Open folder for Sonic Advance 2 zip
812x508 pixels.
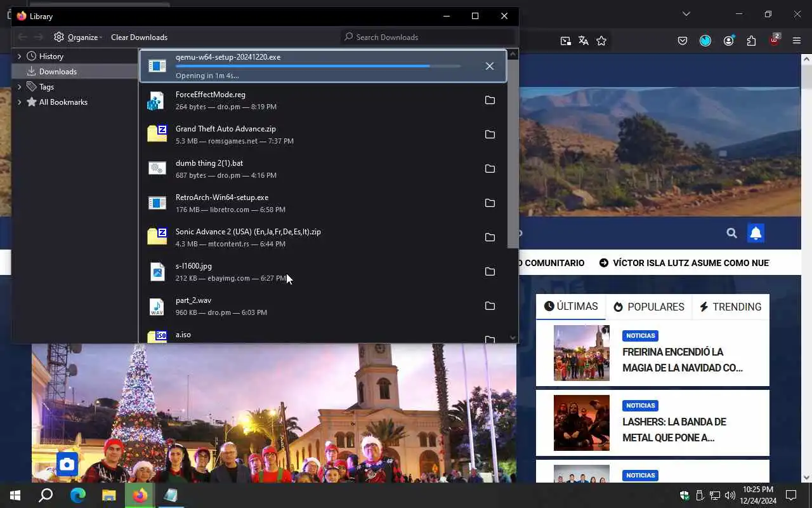click(x=490, y=237)
